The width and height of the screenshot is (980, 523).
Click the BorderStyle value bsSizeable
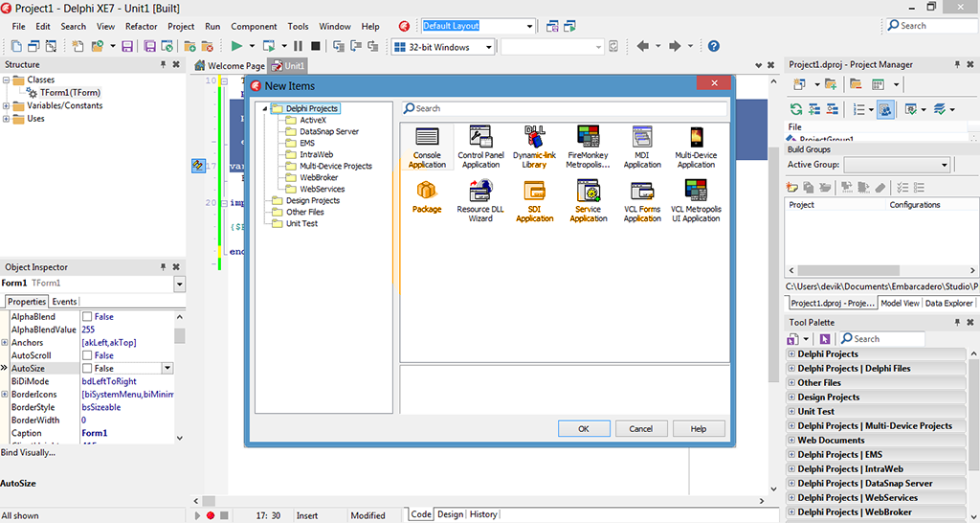[101, 407]
